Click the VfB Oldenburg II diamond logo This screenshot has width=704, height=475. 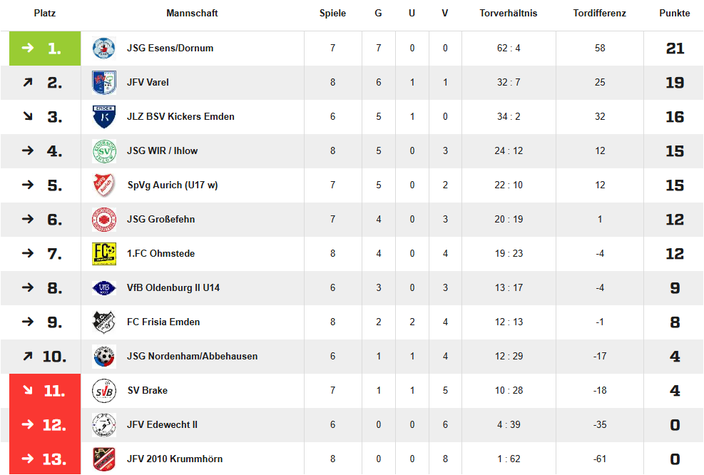pos(104,288)
